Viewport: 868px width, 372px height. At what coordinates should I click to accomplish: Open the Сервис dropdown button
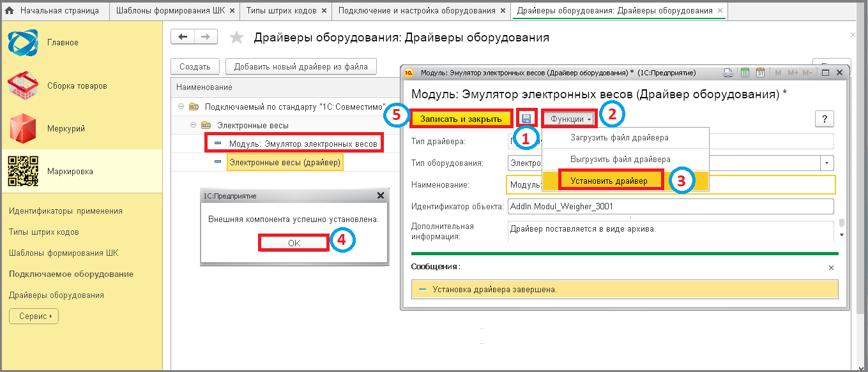34,316
